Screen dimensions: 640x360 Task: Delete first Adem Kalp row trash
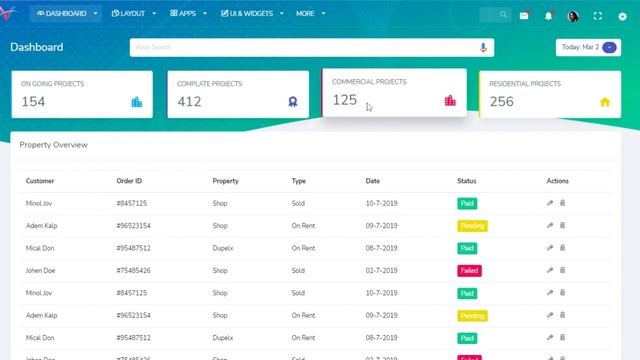pos(562,225)
